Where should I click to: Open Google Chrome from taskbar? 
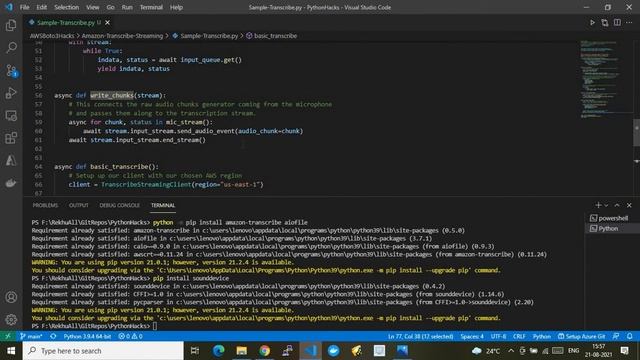(x=264, y=351)
